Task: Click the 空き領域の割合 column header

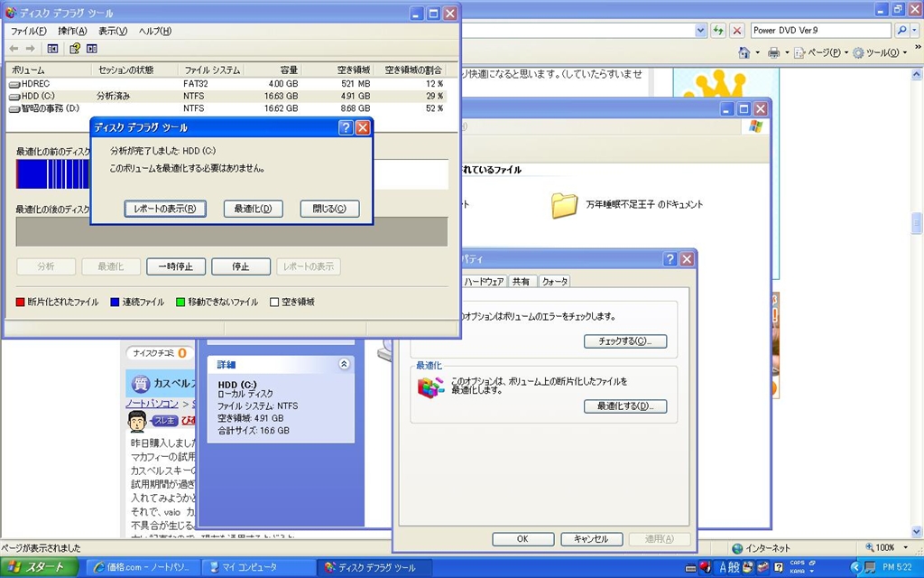Action: 411,70
